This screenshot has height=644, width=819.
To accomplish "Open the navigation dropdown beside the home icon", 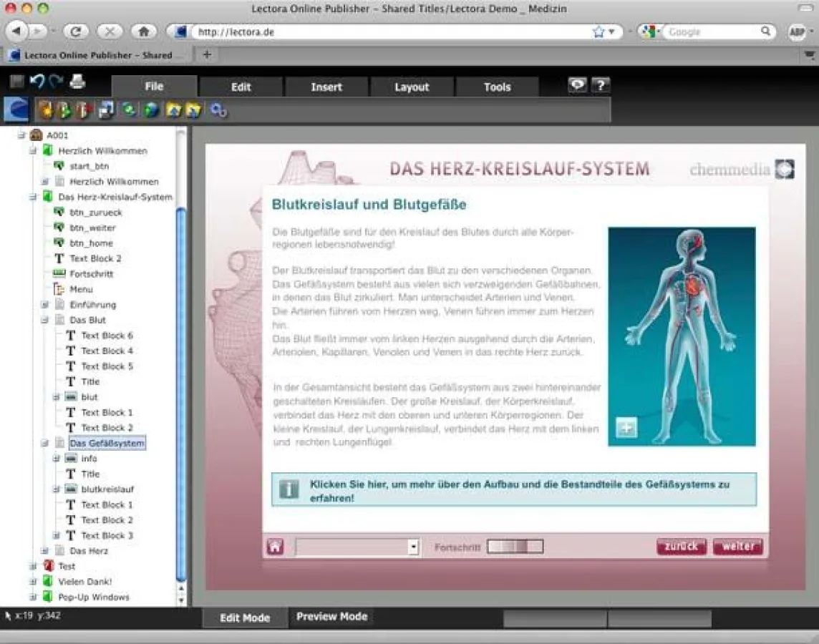I will pos(413,546).
